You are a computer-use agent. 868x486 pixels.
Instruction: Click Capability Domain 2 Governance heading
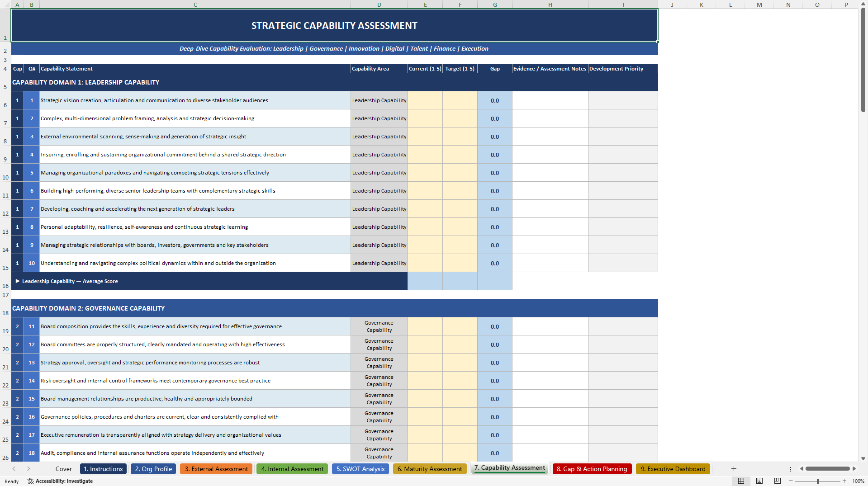[334, 308]
